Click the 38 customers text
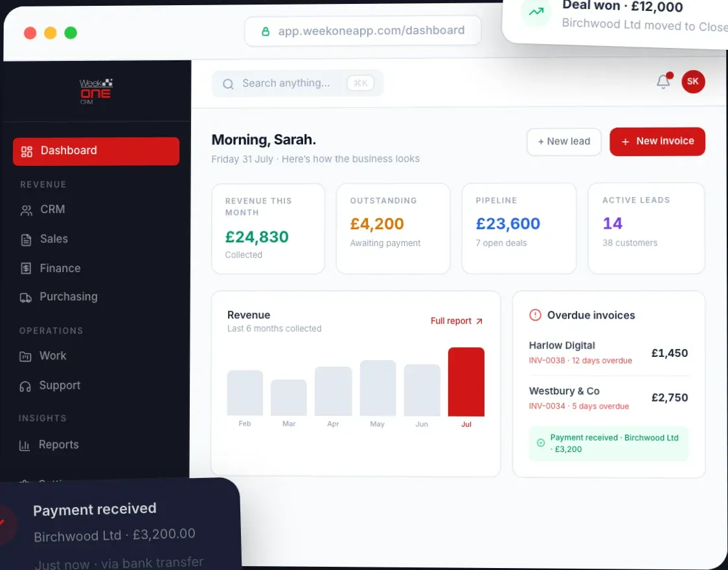This screenshot has height=570, width=728. pyautogui.click(x=630, y=243)
